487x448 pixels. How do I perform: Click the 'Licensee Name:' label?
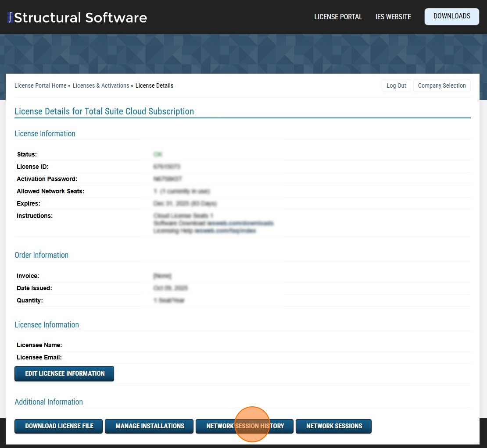(x=39, y=345)
